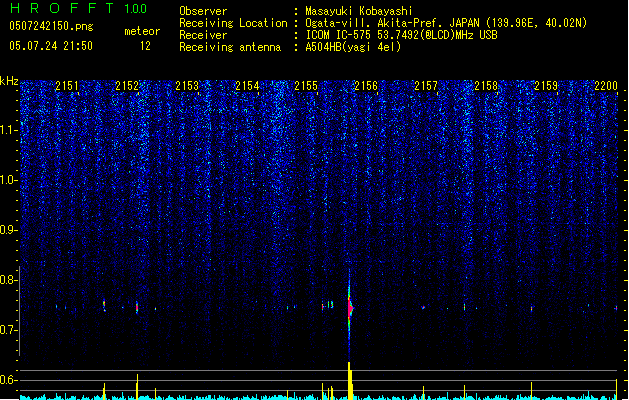Click the meteor count label
The image size is (629, 400).
tap(142, 31)
